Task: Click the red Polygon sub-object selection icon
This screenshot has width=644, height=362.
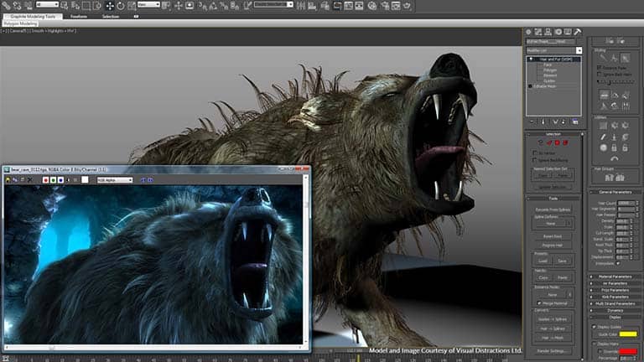Action: click(x=558, y=142)
